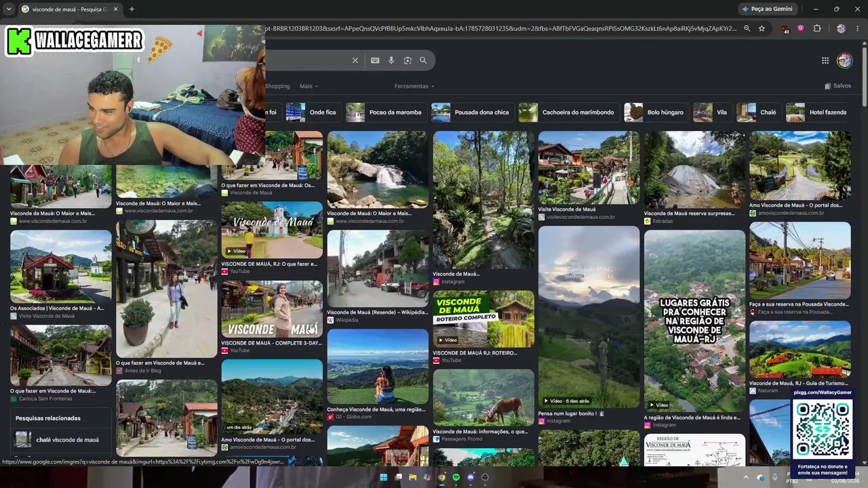
Task: Open the Visconde de Mauá reserva surpresas image
Action: point(694,169)
